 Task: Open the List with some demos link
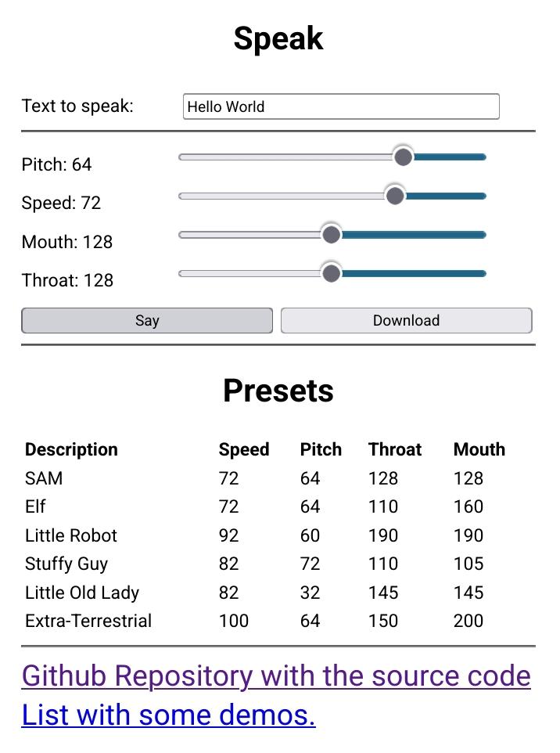[168, 715]
